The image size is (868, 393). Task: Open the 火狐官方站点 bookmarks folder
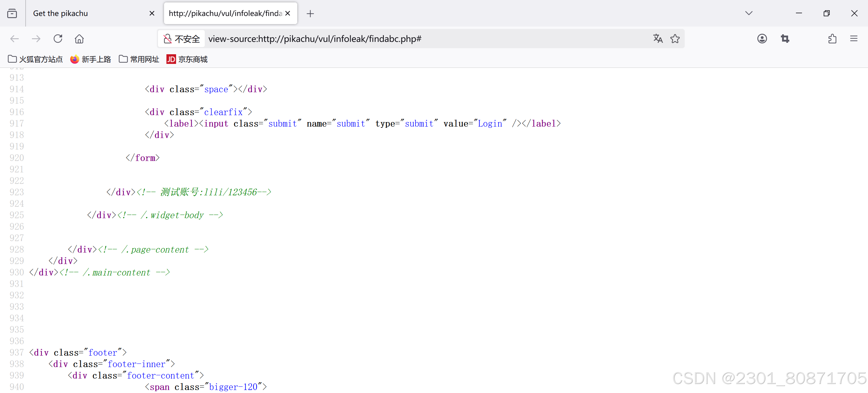(35, 59)
